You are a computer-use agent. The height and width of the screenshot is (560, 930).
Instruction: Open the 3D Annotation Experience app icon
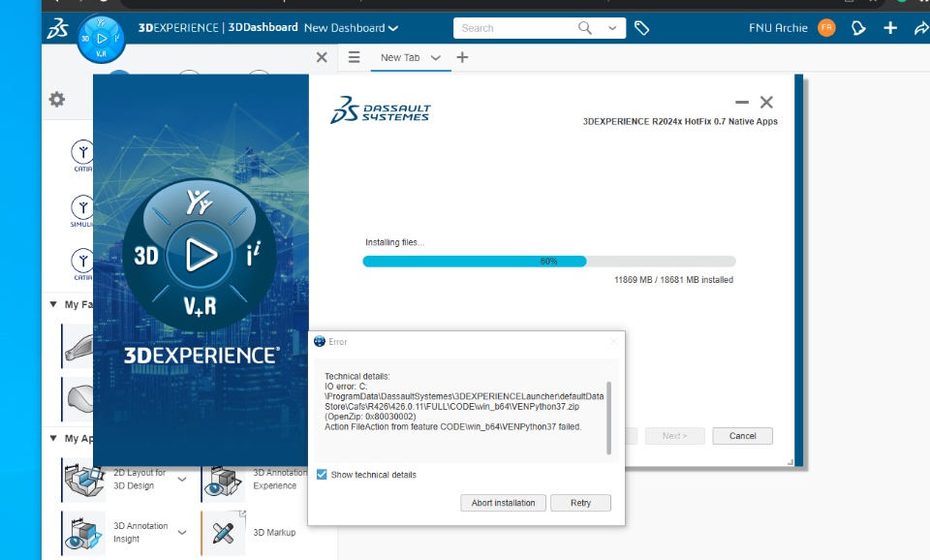[x=223, y=482]
